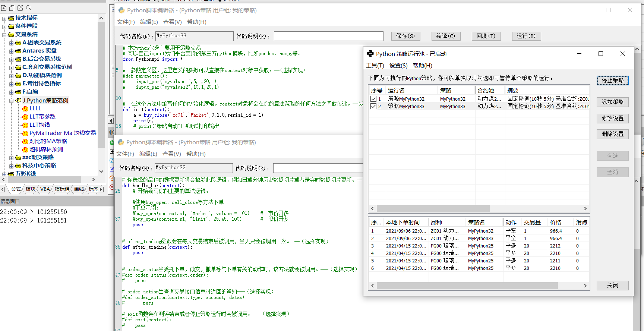644x331 pixels.
Task: Click smiley icon beside 随机森林预测
Action: tap(25, 150)
